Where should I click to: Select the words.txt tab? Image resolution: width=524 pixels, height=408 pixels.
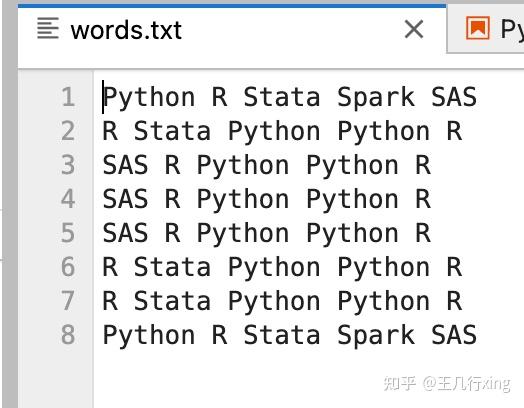point(232,31)
